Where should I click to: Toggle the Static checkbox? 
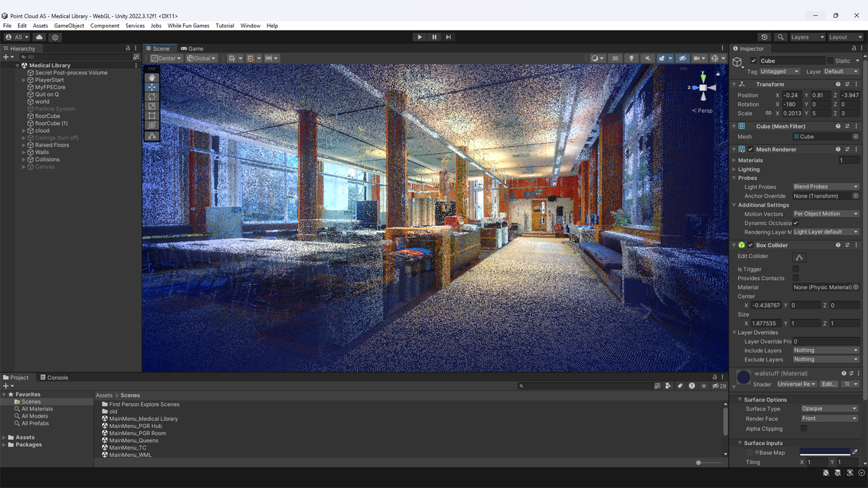[830, 61]
